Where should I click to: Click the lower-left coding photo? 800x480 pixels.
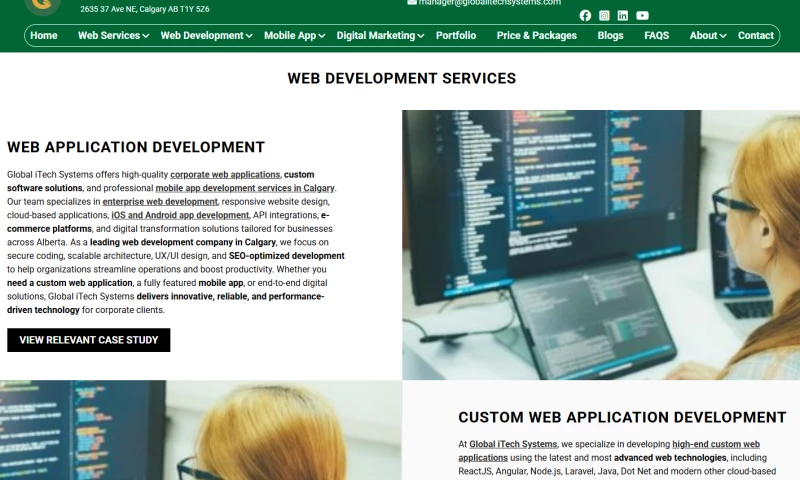pos(201,430)
